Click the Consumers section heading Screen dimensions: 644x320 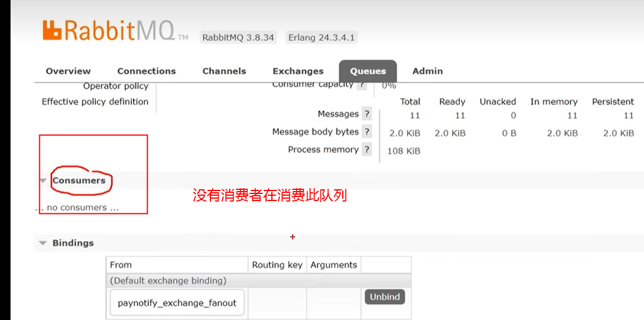coord(79,181)
